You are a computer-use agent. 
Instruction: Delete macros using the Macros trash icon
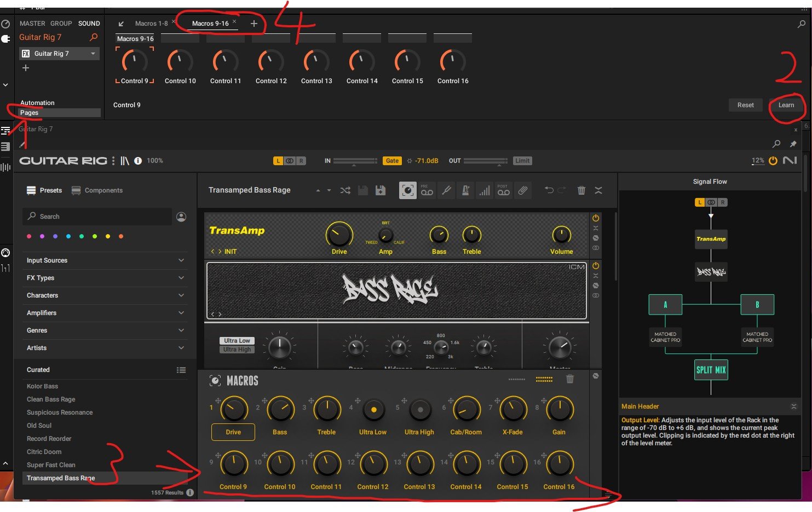(x=570, y=379)
